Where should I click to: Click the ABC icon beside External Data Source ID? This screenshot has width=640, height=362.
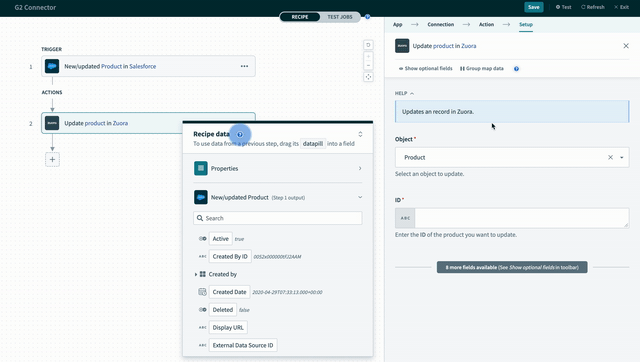tap(202, 345)
